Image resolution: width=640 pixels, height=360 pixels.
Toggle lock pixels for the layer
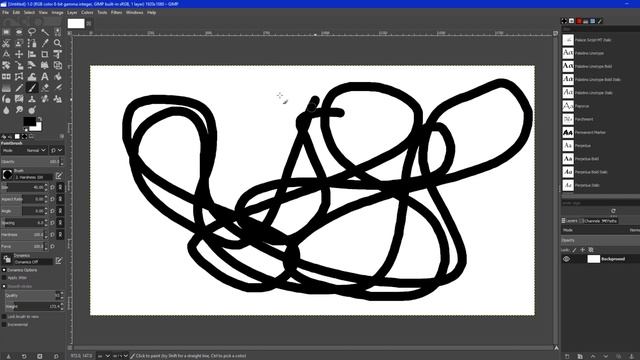click(574, 250)
